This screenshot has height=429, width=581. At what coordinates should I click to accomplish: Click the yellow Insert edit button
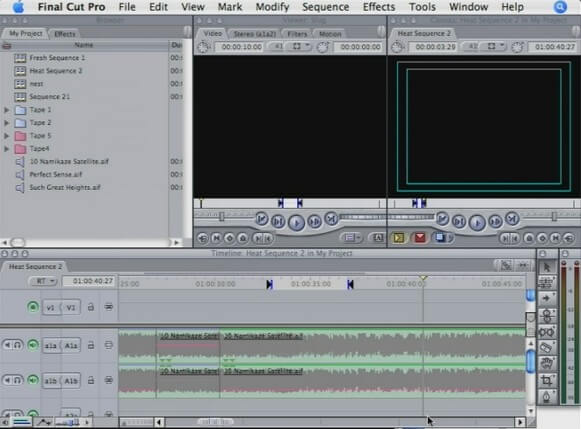399,237
